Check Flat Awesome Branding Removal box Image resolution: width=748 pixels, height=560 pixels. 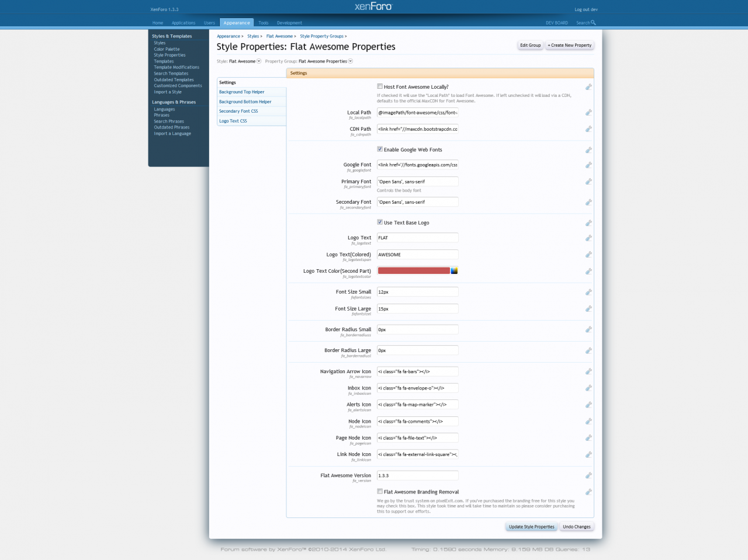380,492
